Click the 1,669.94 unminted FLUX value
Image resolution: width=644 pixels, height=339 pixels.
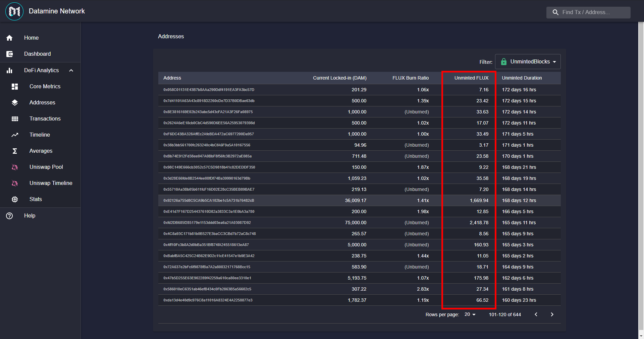[x=479, y=200]
